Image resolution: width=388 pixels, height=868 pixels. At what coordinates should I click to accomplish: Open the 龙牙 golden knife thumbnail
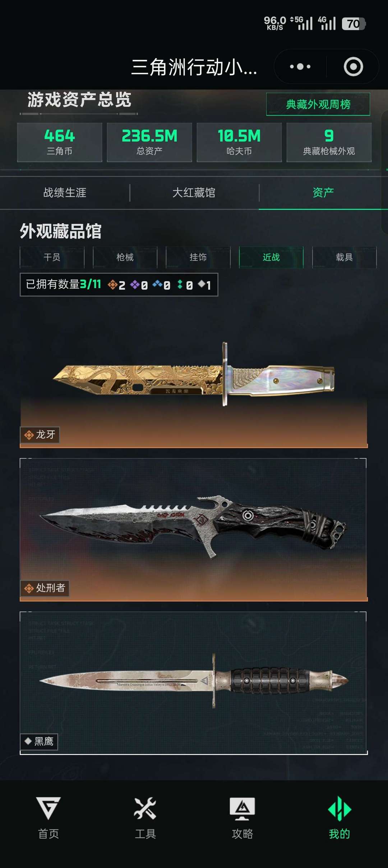[194, 376]
